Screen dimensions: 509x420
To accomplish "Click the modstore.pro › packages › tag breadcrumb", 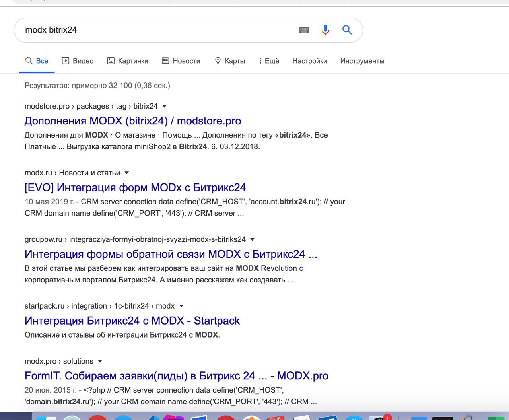I will click(91, 106).
